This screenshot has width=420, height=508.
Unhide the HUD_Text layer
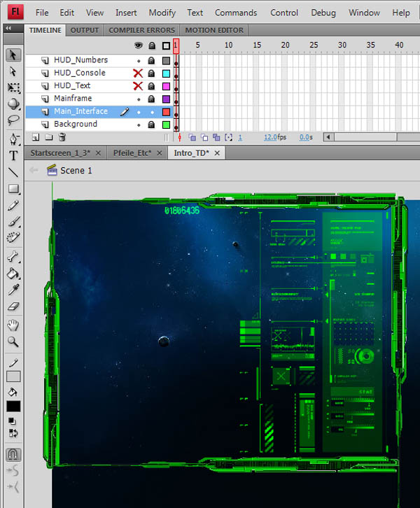pos(138,85)
